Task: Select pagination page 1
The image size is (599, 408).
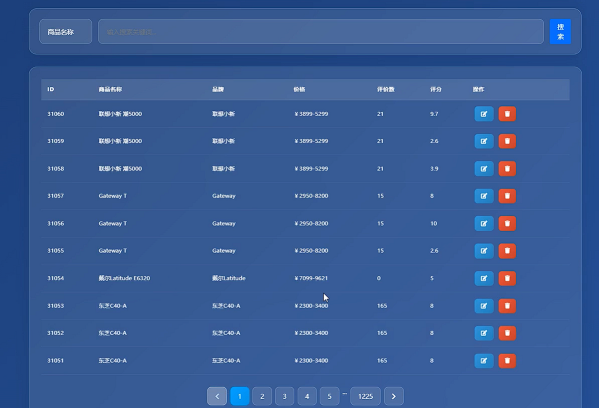Action: click(x=240, y=396)
